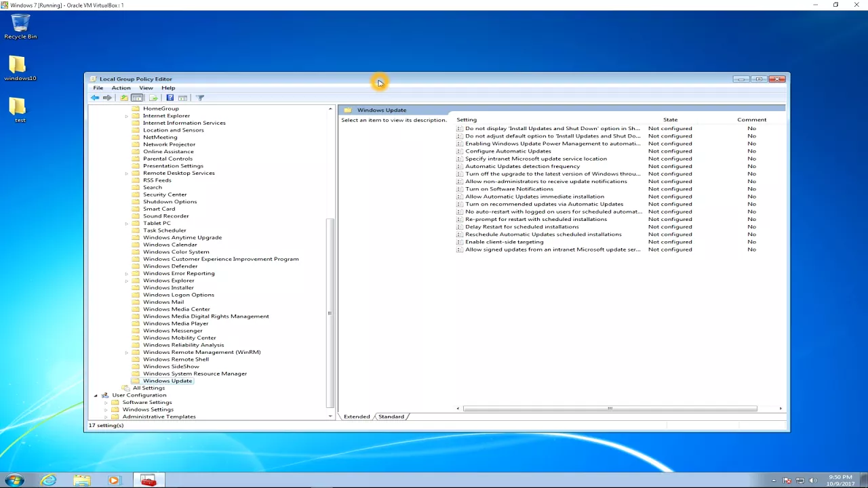The height and width of the screenshot is (488, 868).
Task: Open the Action Center flag icon
Action: click(x=787, y=481)
